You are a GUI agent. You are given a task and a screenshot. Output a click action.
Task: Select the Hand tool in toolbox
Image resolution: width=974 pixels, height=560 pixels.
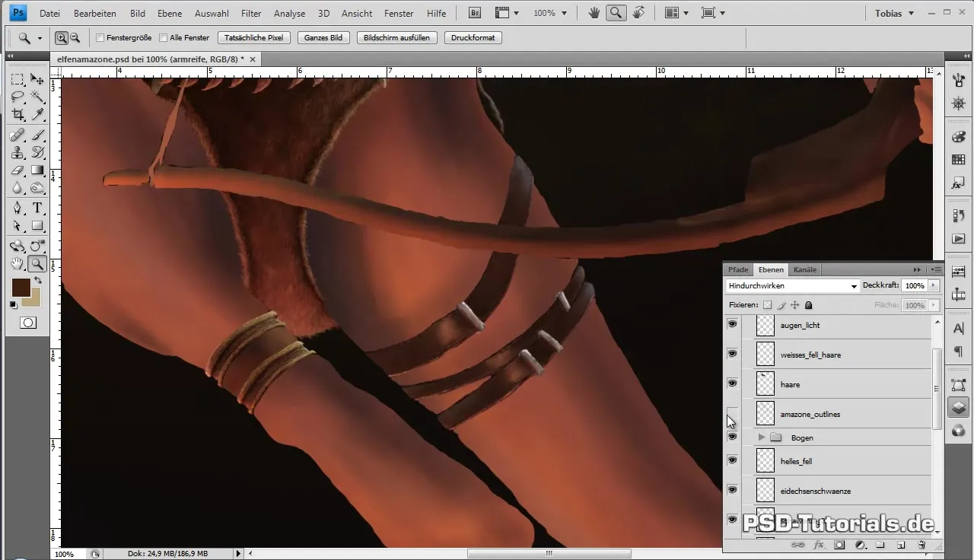(18, 264)
